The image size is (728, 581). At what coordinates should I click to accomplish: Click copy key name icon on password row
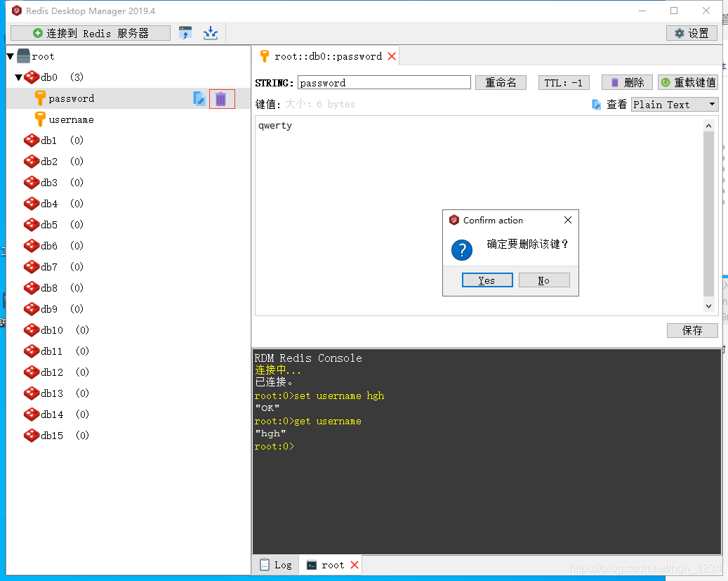coord(199,98)
